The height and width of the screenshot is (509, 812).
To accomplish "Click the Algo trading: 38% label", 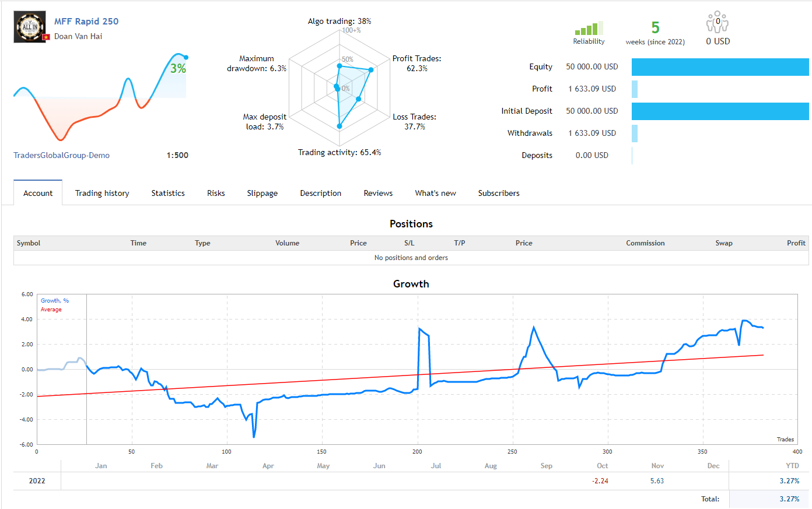I will 339,21.
